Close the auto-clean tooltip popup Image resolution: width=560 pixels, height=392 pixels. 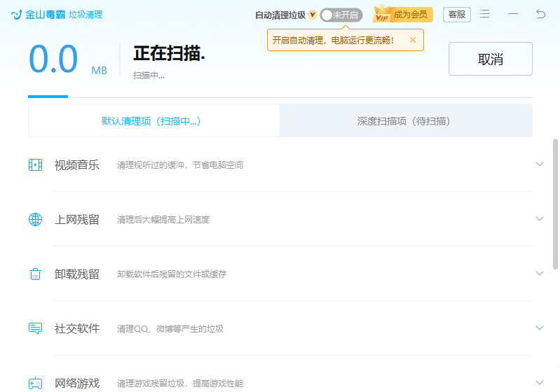413,40
